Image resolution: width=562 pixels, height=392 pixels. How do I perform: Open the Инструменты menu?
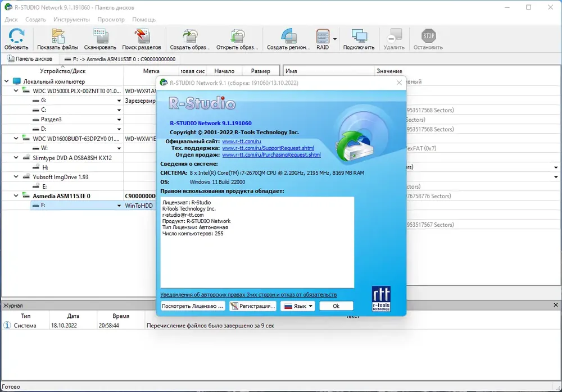(71, 19)
